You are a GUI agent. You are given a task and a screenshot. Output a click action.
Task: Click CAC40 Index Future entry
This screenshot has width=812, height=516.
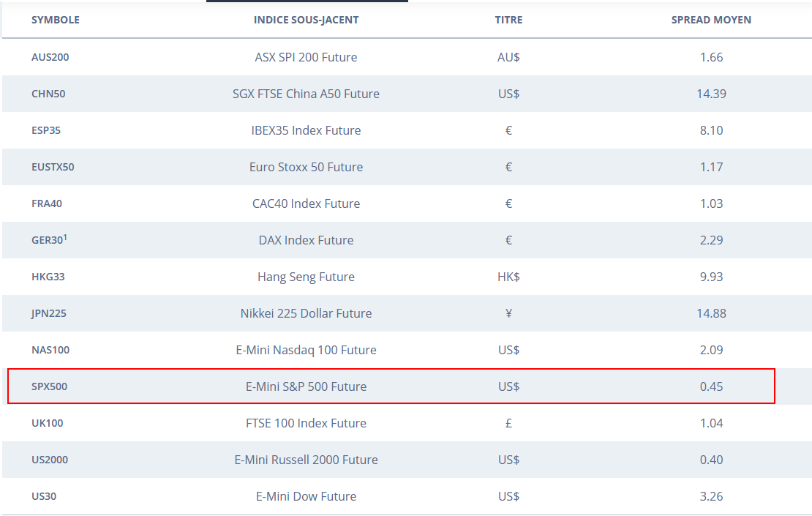[306, 203]
